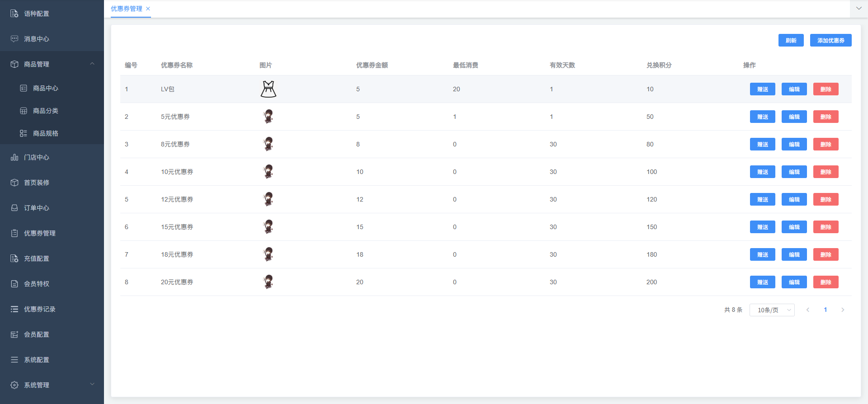The width and height of the screenshot is (868, 404).
Task: Open the 10条/页 page size dropdown
Action: click(772, 310)
